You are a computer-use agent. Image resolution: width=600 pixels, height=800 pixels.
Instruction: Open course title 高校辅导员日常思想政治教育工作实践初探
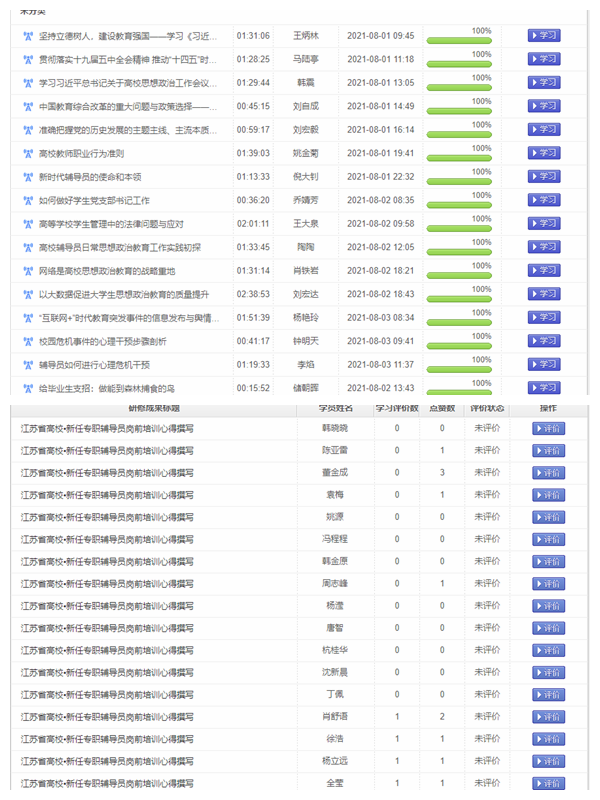tap(120, 248)
